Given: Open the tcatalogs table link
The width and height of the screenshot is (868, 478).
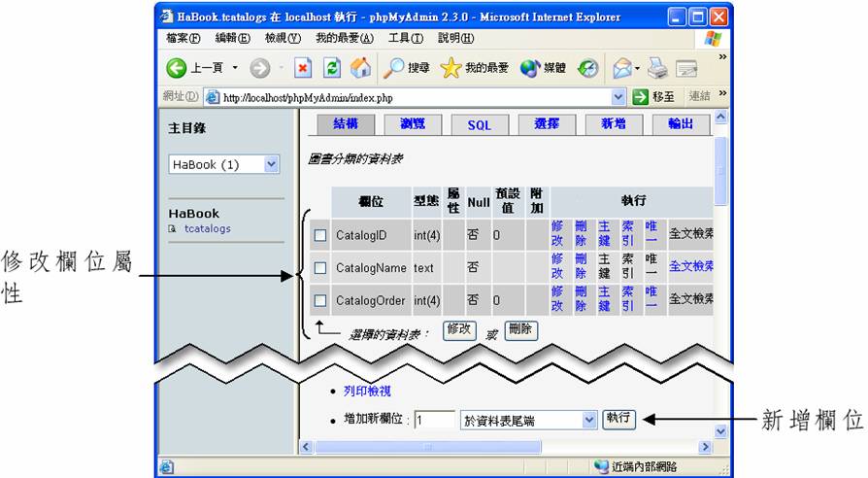Looking at the screenshot, I should (208, 228).
